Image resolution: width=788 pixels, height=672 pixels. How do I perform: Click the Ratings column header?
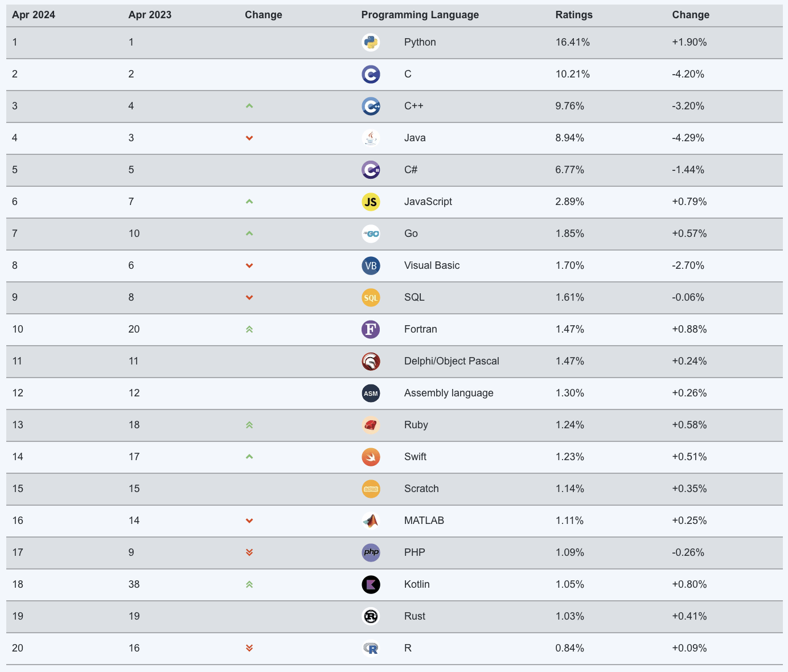(x=573, y=15)
